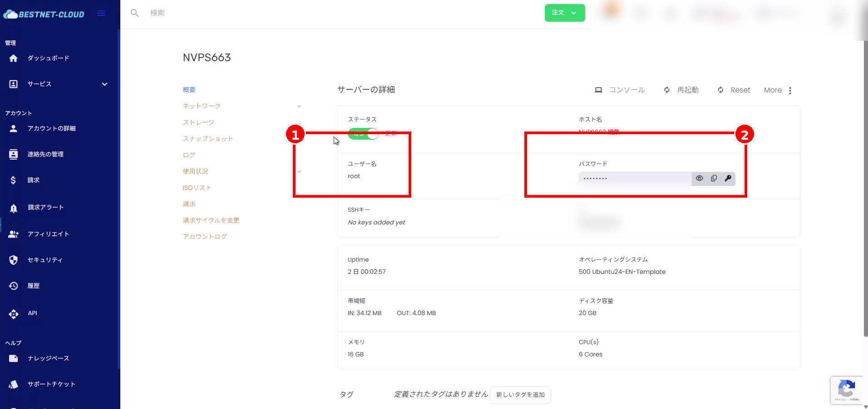Select the ストレージ tab
This screenshot has width=868, height=409.
click(198, 122)
